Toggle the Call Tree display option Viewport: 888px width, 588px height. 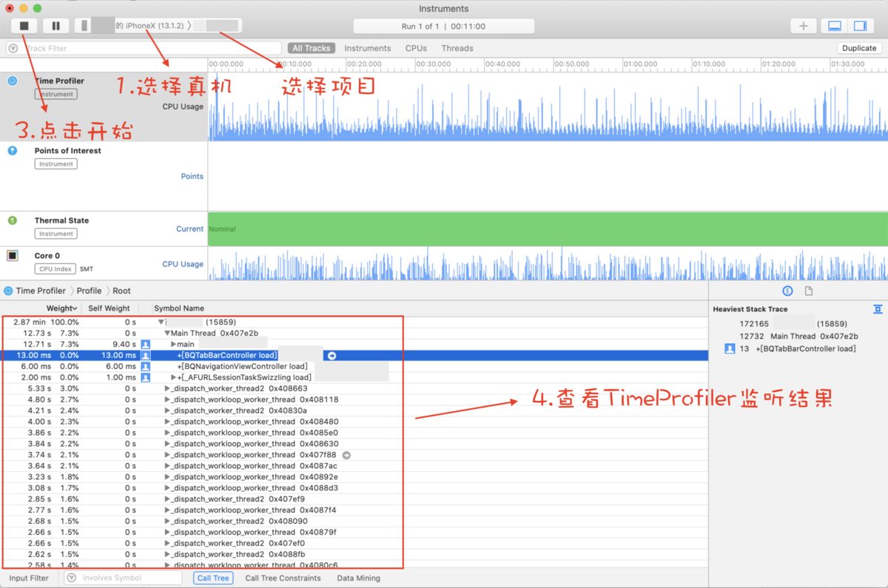click(213, 578)
